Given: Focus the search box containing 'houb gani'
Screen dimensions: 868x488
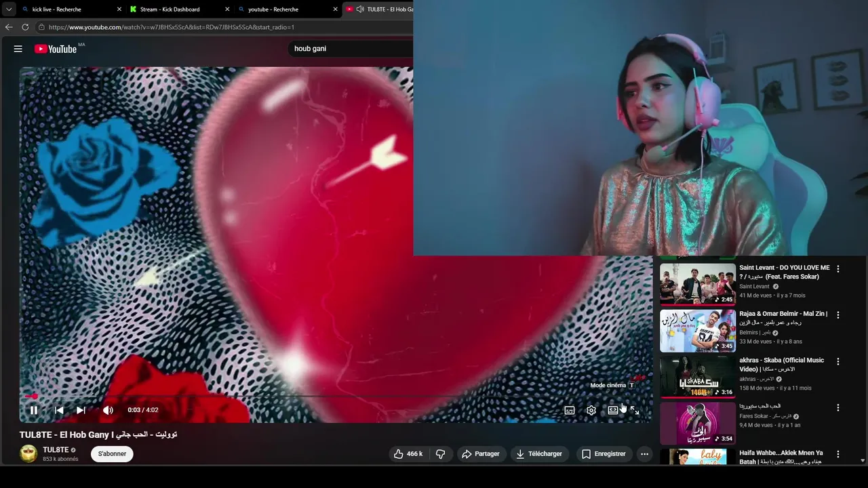Looking at the screenshot, I should (350, 49).
